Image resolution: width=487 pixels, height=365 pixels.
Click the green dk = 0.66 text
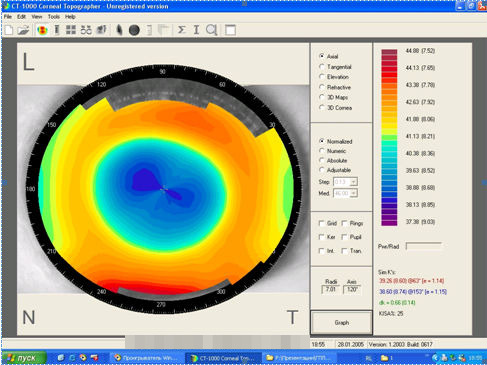397,303
